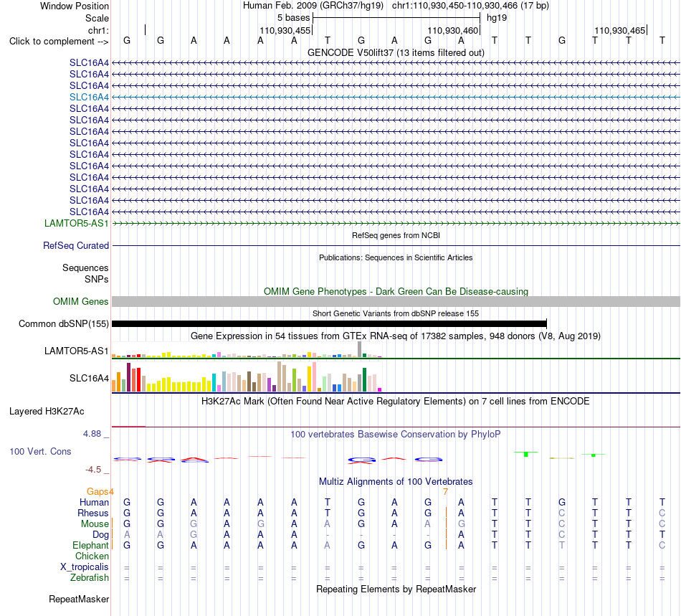Click the 'Elephant' alignment row label

coord(91,545)
